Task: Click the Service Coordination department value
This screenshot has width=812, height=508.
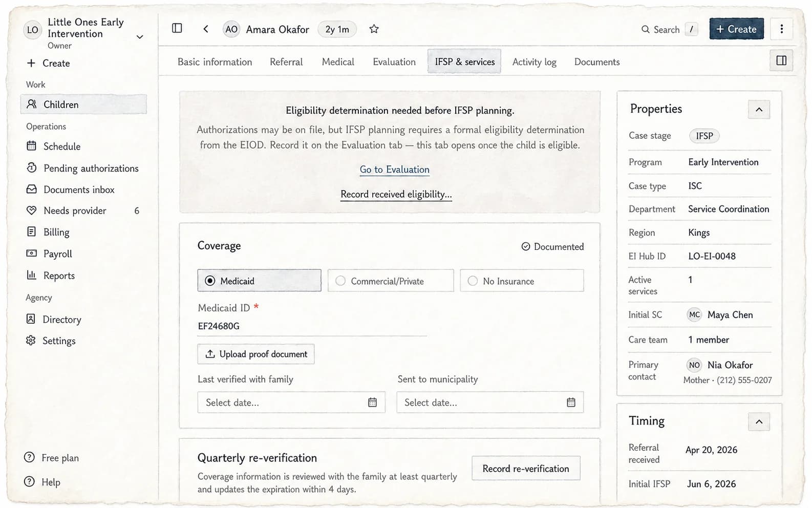Action: pos(729,209)
